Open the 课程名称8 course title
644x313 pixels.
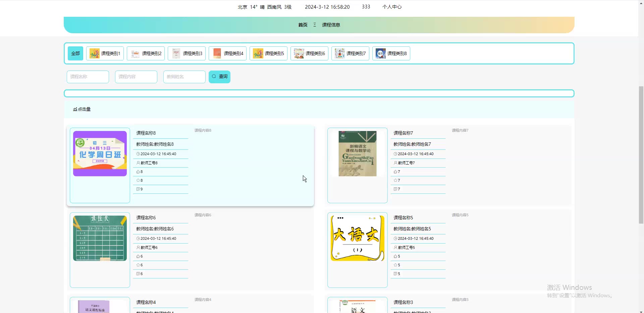coord(146,133)
